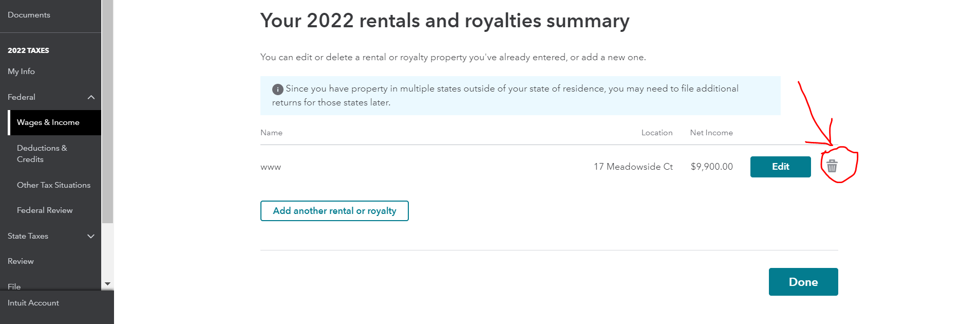Edit the www rental property
This screenshot has width=980, height=324.
click(x=780, y=167)
